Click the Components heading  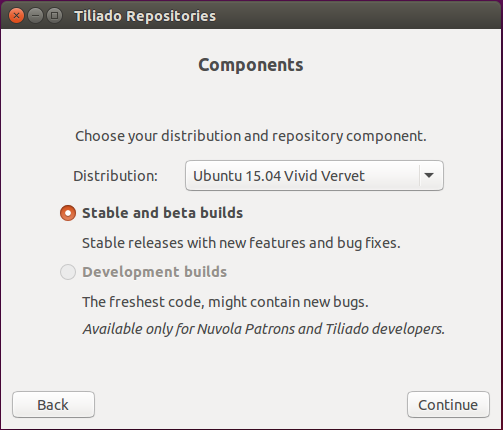point(251,65)
